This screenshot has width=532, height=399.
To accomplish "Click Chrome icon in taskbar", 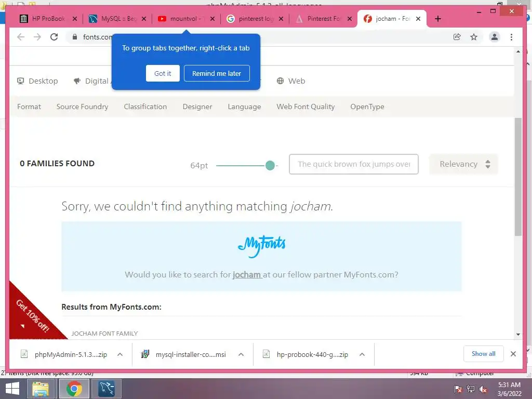I will point(74,389).
